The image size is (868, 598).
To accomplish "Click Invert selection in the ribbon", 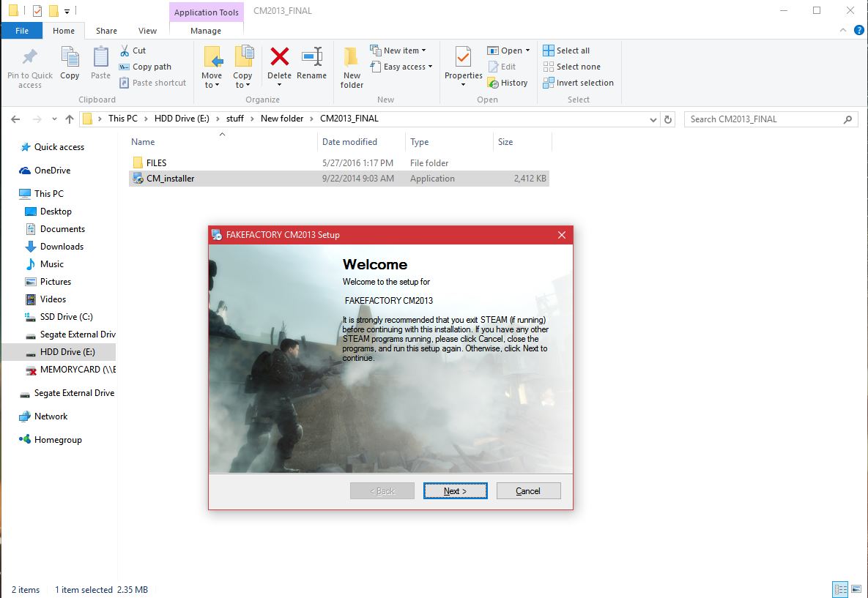I will tap(579, 83).
